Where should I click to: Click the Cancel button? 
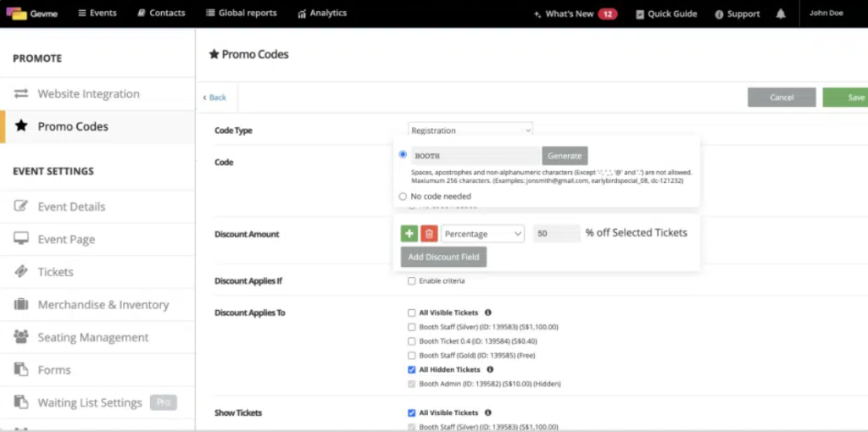pyautogui.click(x=782, y=97)
